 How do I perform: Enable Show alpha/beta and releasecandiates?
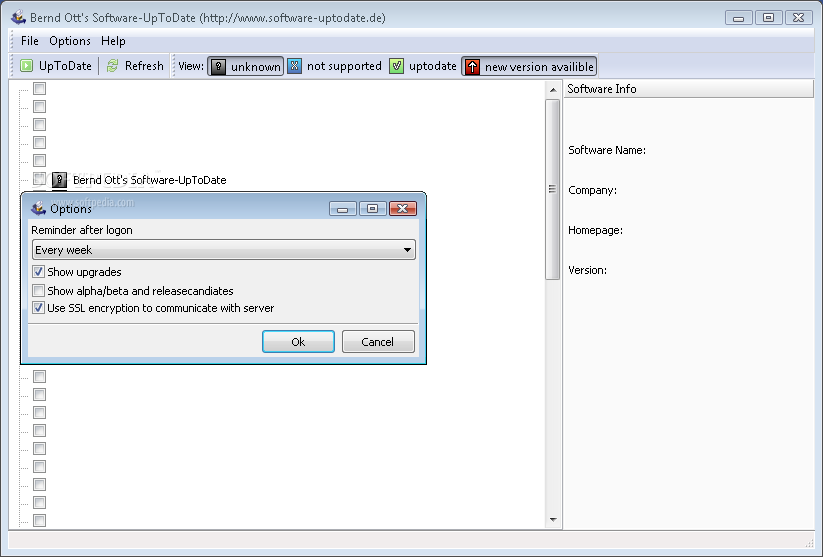pos(38,291)
